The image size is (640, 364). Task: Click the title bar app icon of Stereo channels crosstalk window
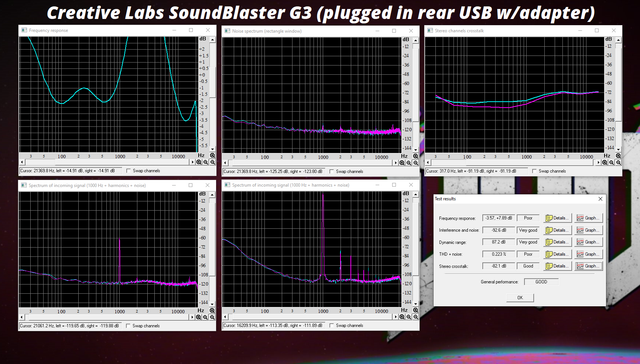430,30
